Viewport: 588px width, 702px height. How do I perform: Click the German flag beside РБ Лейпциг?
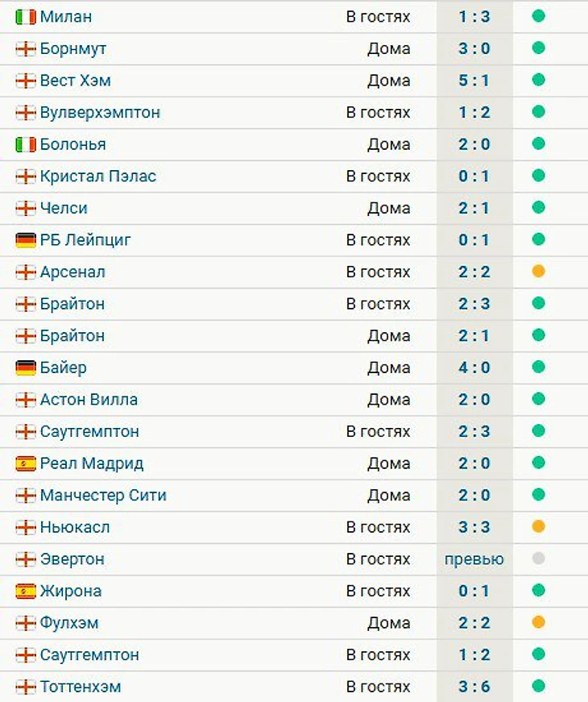(26, 240)
